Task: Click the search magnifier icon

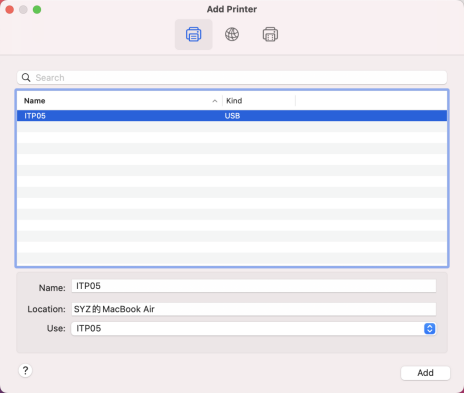Action: pyautogui.click(x=26, y=78)
